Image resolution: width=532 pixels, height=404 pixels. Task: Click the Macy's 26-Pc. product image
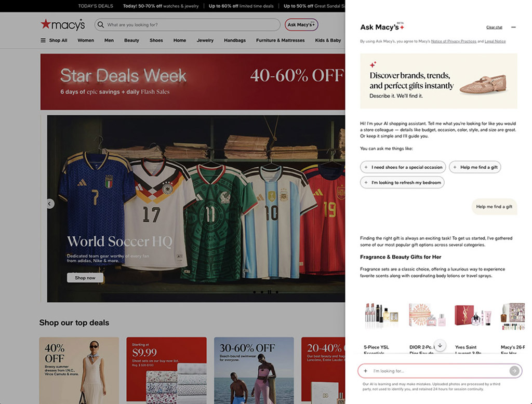[513, 316]
